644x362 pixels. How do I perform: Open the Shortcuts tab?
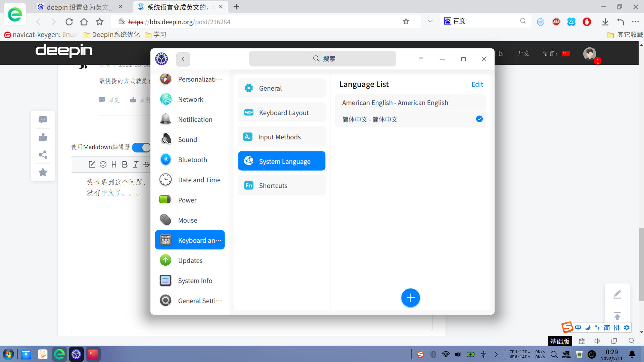point(282,185)
